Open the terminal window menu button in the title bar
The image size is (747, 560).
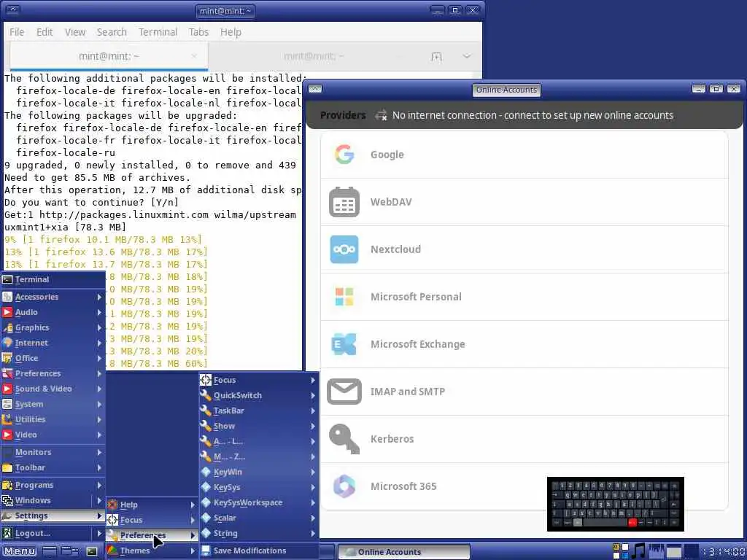[x=12, y=10]
